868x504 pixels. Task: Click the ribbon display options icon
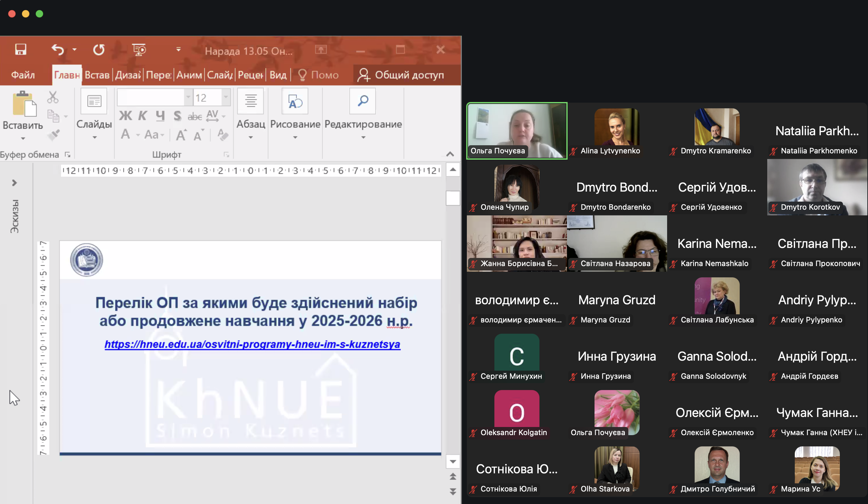321,49
